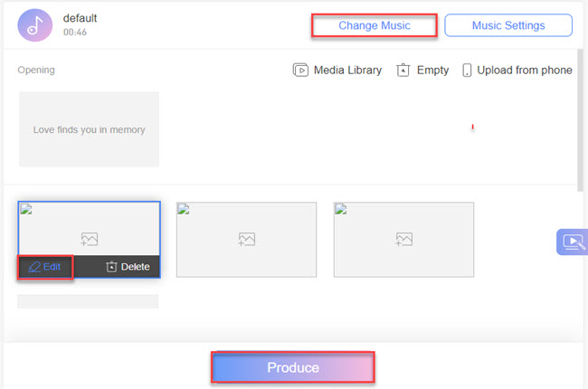This screenshot has height=389, width=588.
Task: Click broken image icon atop the third slide
Action: pyautogui.click(x=341, y=210)
